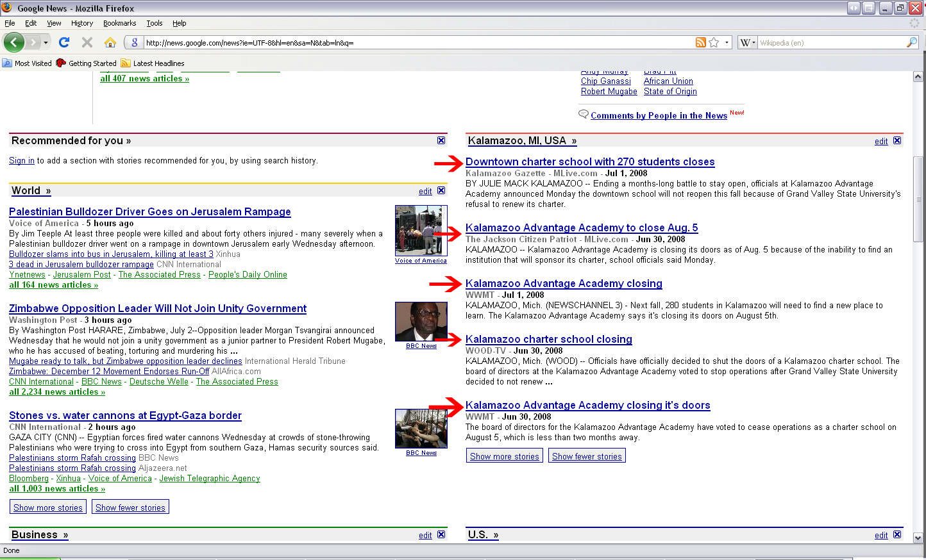This screenshot has height=560, width=926.
Task: Expand the U.S. section heading
Action: (x=483, y=534)
